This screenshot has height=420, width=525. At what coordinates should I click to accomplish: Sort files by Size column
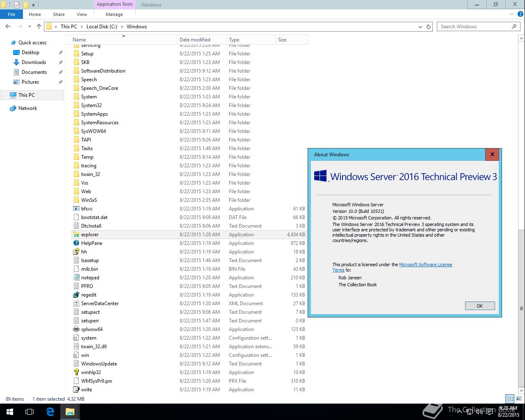tap(292, 40)
